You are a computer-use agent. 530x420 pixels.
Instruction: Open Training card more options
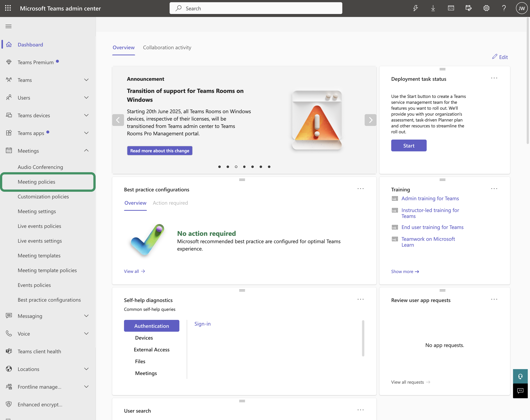pyautogui.click(x=494, y=189)
